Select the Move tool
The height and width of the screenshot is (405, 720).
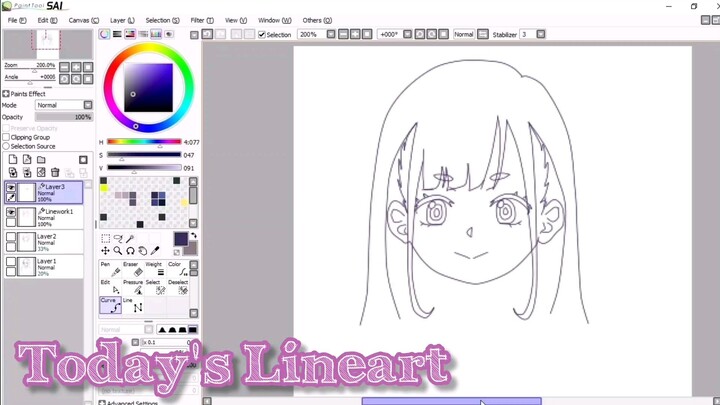click(x=106, y=251)
